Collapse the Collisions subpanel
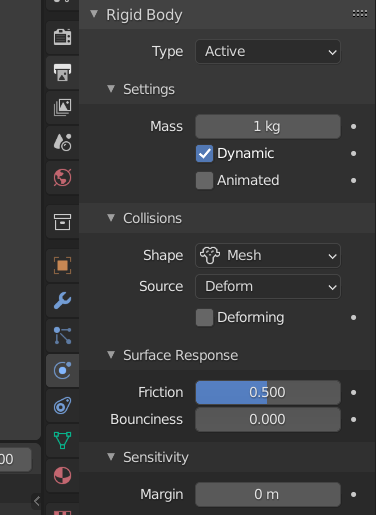The height and width of the screenshot is (515, 376). (111, 218)
